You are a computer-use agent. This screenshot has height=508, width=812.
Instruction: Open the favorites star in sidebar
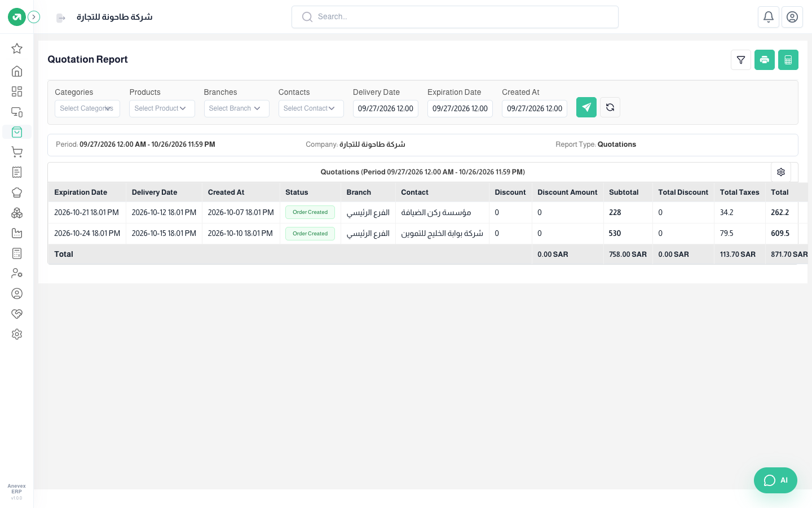[17, 49]
